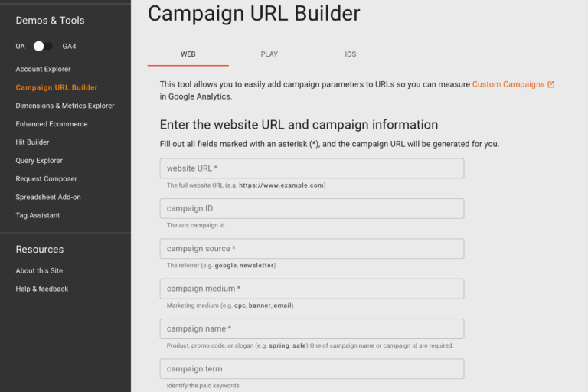588x392 pixels.
Task: Open the Hit Builder tool
Action: tap(32, 142)
